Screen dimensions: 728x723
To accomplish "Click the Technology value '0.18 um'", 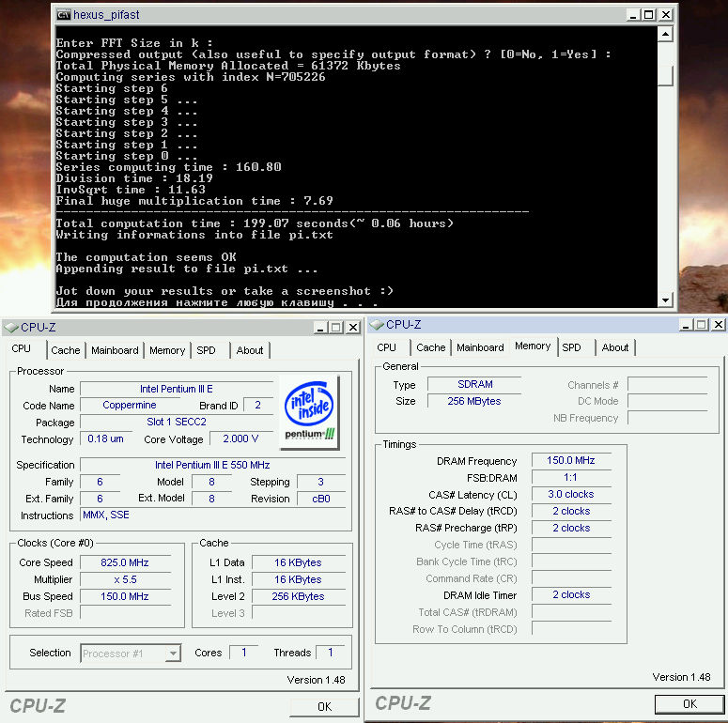I will [x=106, y=439].
